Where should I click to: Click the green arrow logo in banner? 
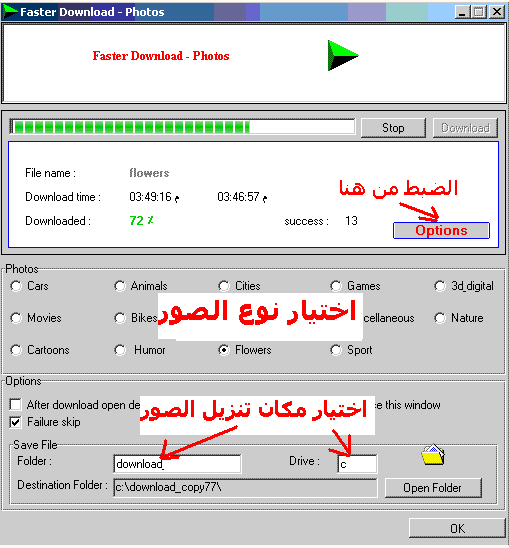point(343,56)
